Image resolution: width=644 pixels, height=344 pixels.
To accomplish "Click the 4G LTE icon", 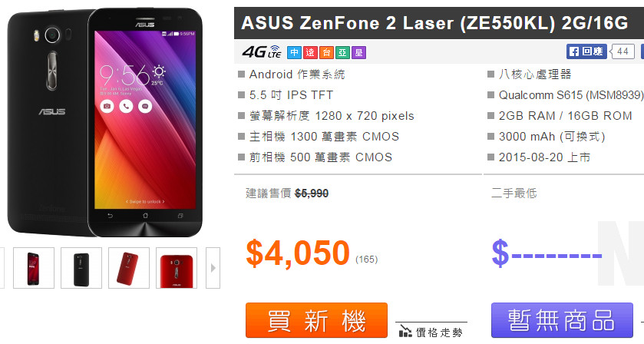I will [261, 52].
